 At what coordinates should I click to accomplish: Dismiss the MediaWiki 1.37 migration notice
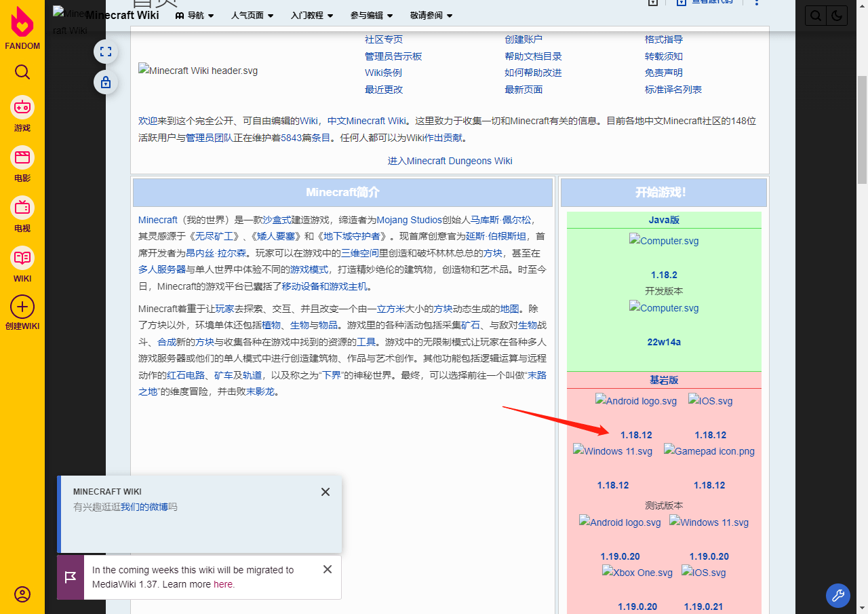328,569
